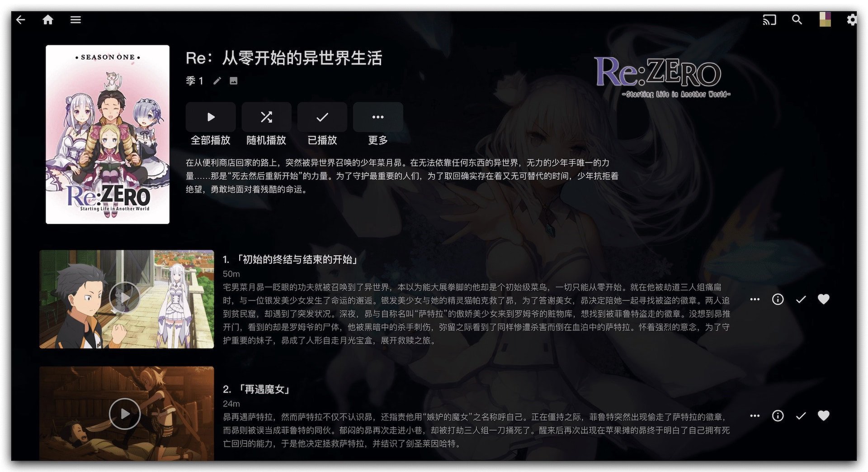Click the back arrow icon

click(x=21, y=19)
